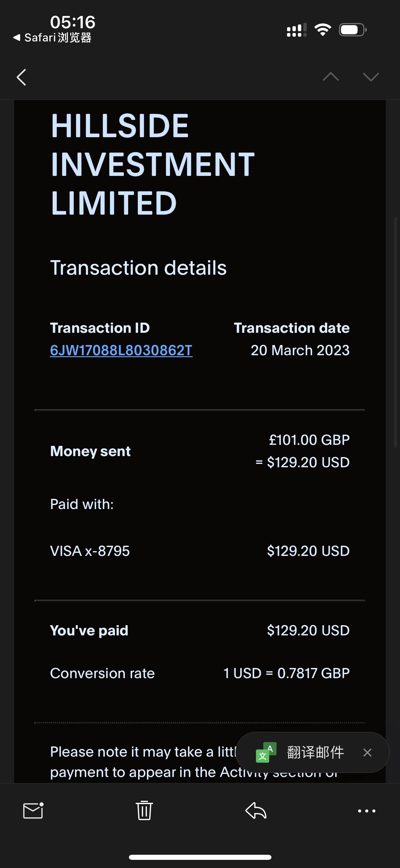Tap the back arrow to leave email
Viewport: 400px width, 868px height.
pos(21,77)
